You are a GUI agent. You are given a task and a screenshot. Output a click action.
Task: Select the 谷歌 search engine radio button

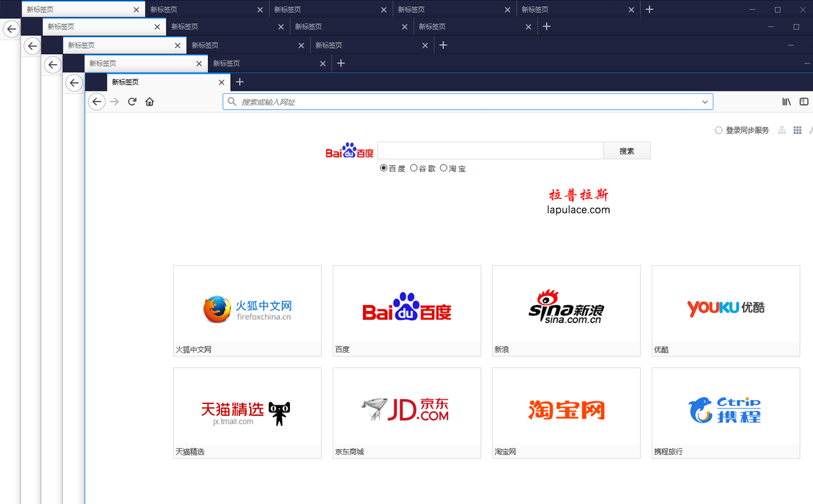tap(414, 168)
